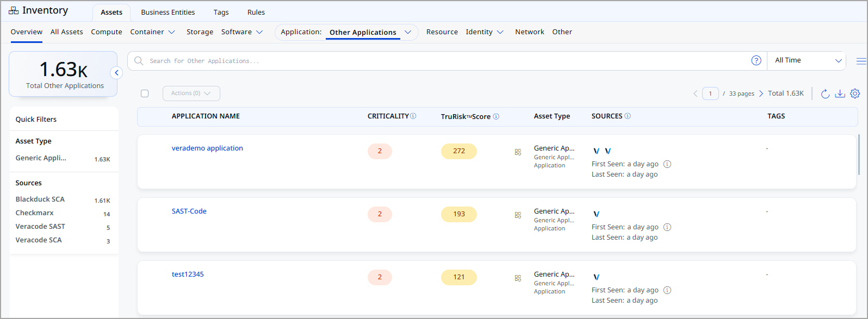
Task: Open the table settings gear icon
Action: [855, 93]
